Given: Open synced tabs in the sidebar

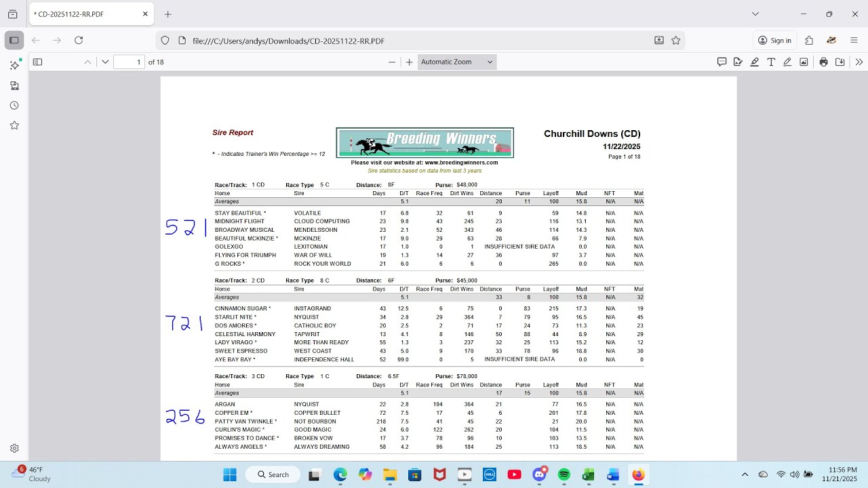Looking at the screenshot, I should pos(14,85).
